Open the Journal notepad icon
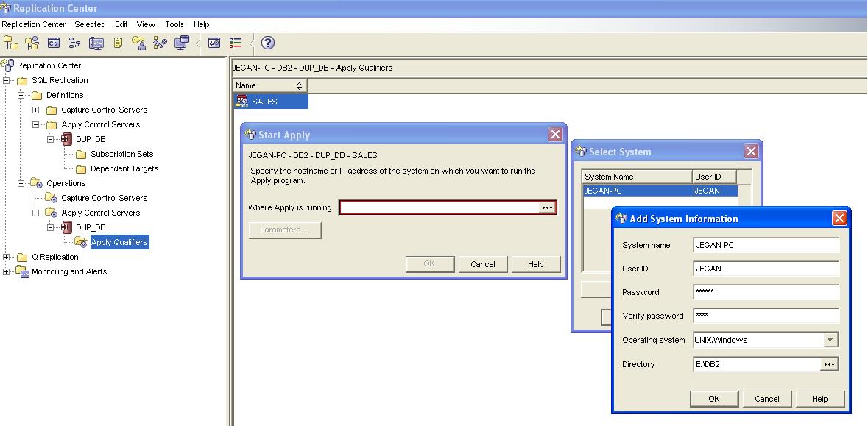 pyautogui.click(x=116, y=43)
